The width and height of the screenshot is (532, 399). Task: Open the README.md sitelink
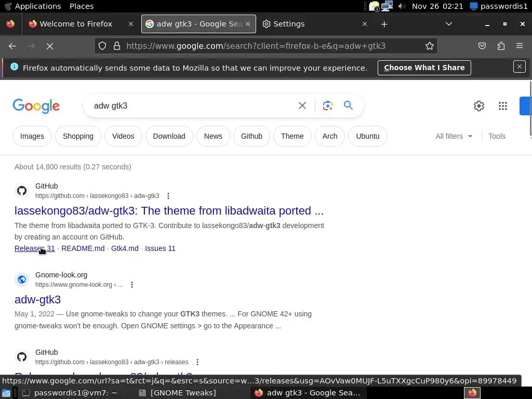[x=83, y=248]
